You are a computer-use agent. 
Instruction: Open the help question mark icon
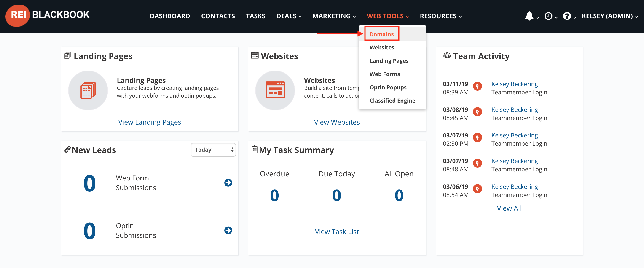[567, 16]
